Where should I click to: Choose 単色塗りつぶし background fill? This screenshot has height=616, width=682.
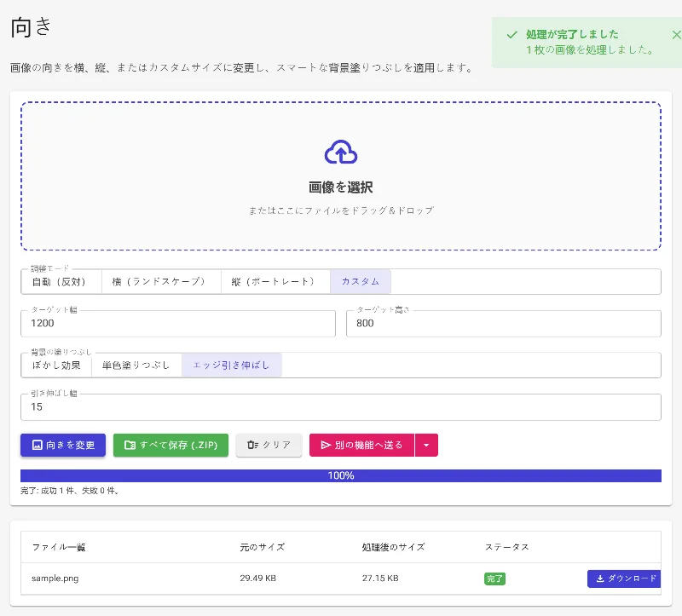pyautogui.click(x=136, y=366)
